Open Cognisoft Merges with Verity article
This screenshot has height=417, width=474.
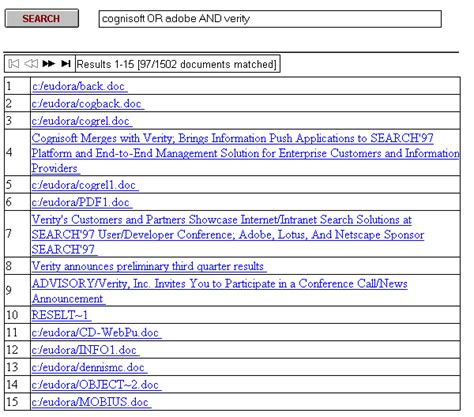pyautogui.click(x=245, y=153)
